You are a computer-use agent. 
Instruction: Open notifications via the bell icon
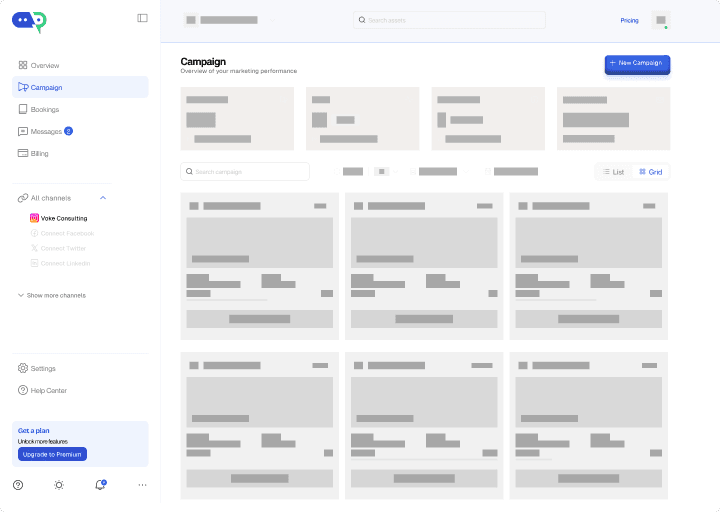point(101,484)
